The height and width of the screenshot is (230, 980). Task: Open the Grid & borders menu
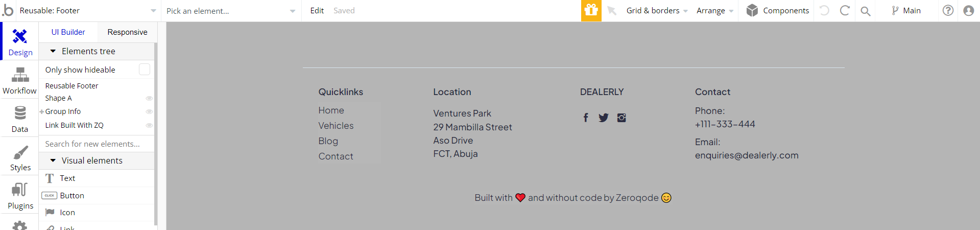coord(657,10)
